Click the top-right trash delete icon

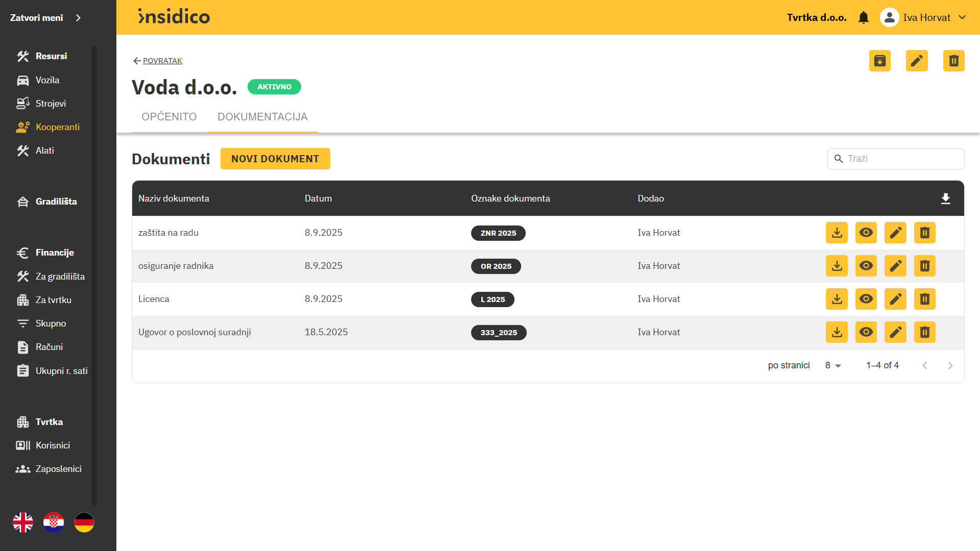[953, 61]
